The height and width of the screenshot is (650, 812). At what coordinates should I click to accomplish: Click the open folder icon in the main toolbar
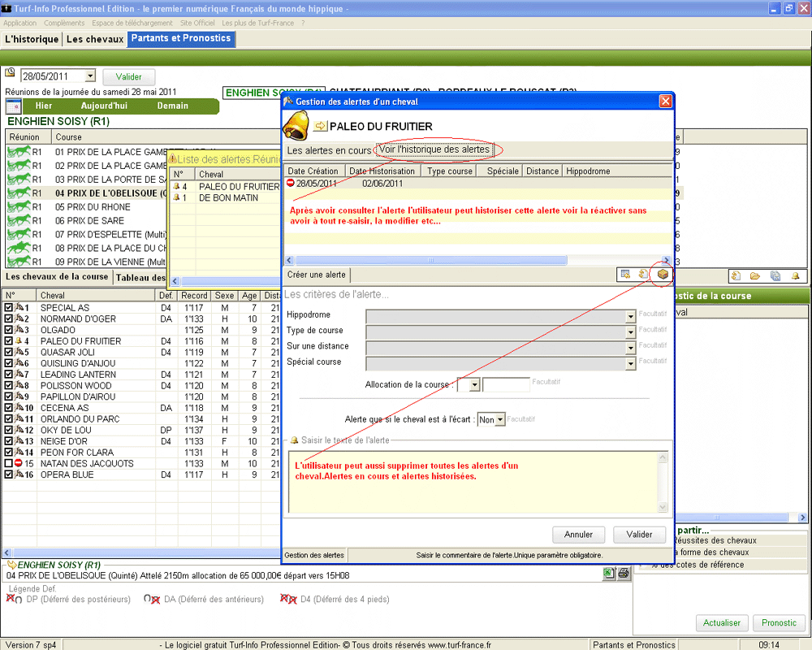pos(755,276)
